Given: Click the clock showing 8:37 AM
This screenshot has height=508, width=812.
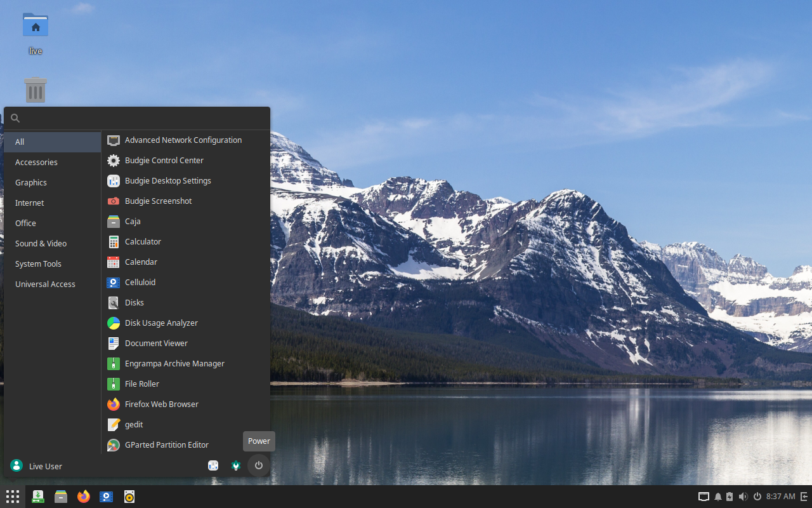Looking at the screenshot, I should [780, 497].
